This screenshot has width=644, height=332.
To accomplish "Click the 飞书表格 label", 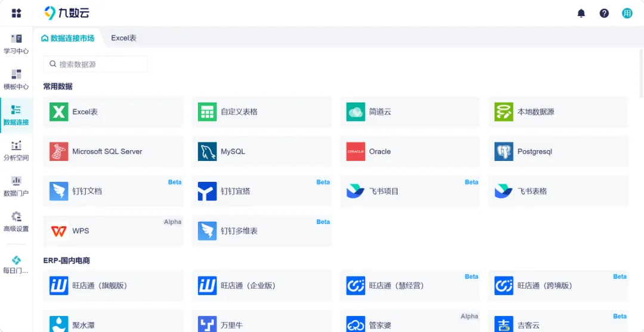I will (532, 191).
